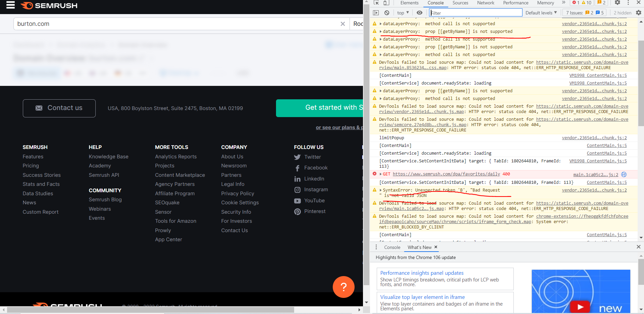
Task: Open the drawer three-dot menu beside Console
Action: coord(376,247)
